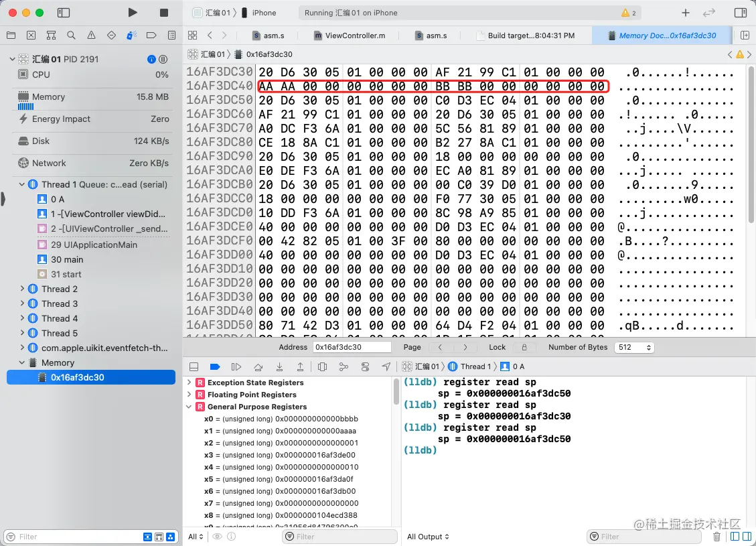The height and width of the screenshot is (546, 756).
Task: Go to previous memory page
Action: coord(440,347)
